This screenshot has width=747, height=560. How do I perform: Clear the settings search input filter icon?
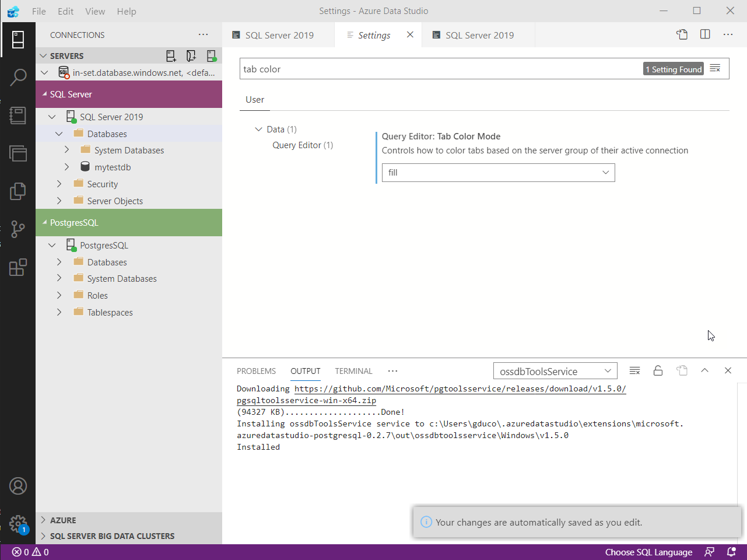[716, 69]
